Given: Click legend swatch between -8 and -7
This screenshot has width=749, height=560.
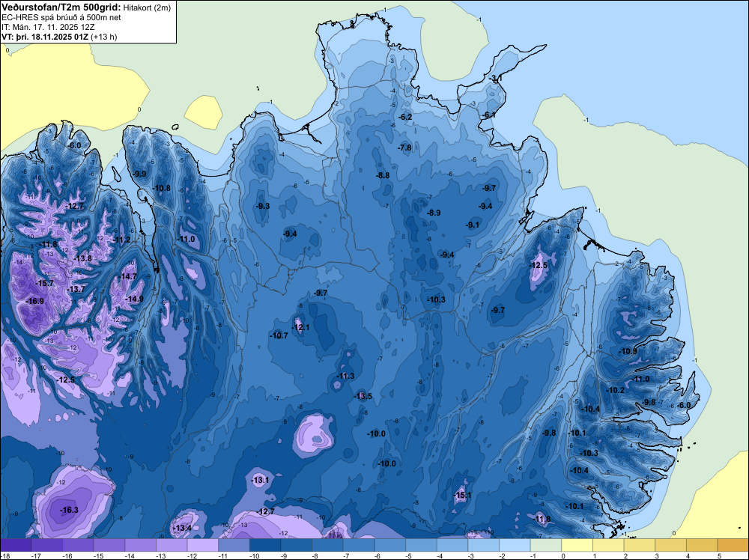Looking at the screenshot, I should point(328,545).
